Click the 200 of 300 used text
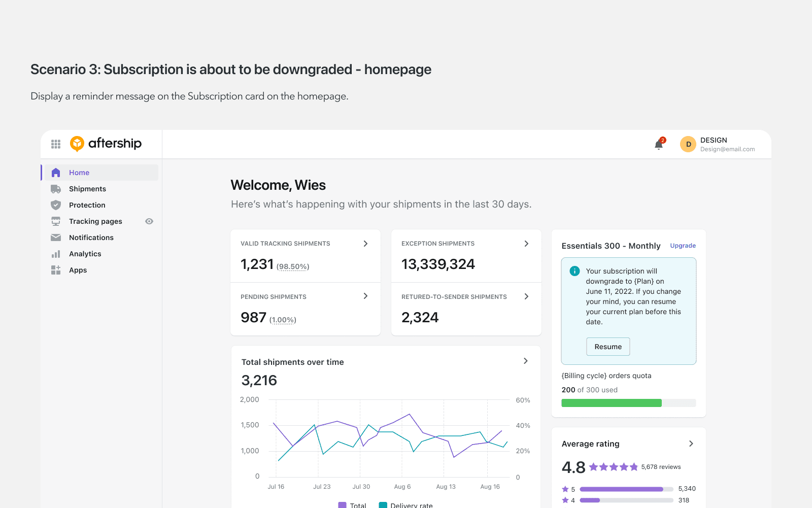 [590, 390]
